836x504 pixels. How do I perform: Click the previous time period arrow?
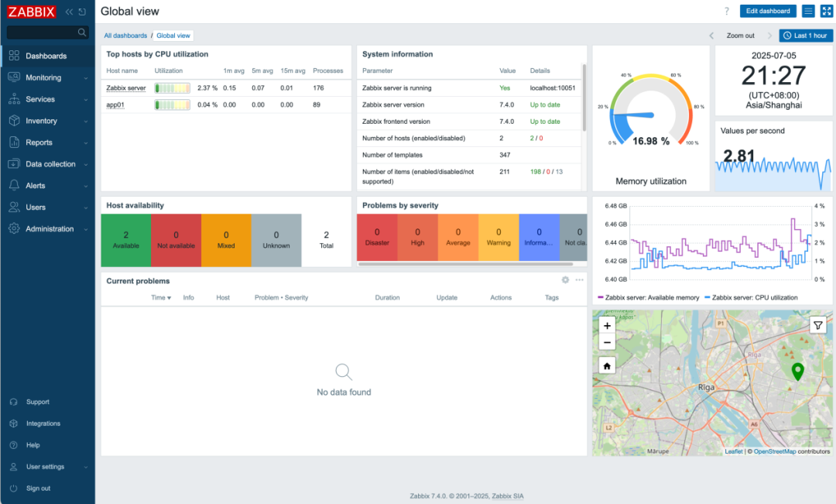(x=711, y=36)
